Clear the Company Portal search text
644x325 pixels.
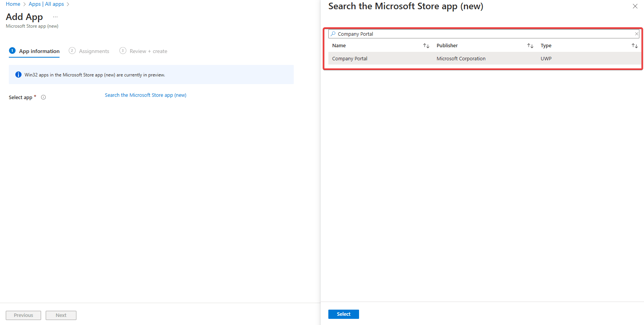pos(636,34)
